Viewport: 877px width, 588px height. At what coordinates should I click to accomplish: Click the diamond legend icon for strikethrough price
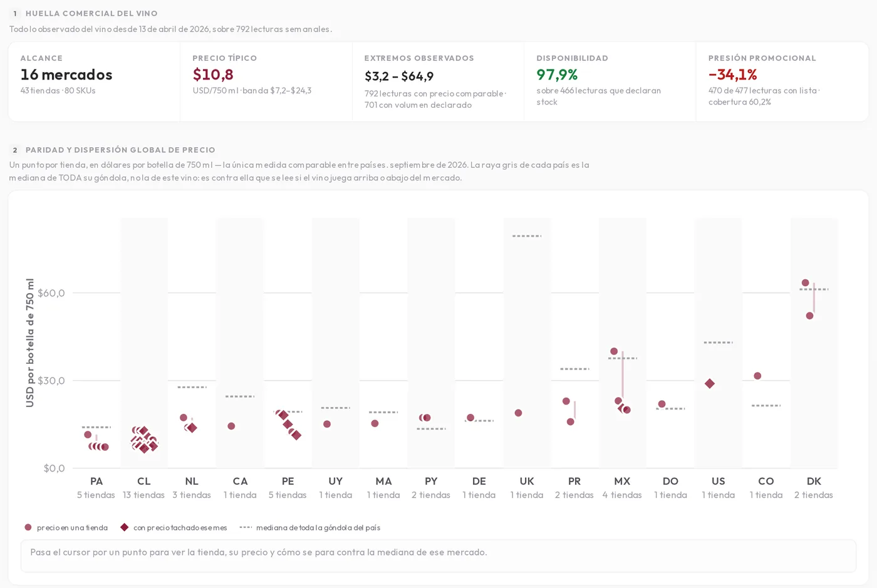(125, 527)
